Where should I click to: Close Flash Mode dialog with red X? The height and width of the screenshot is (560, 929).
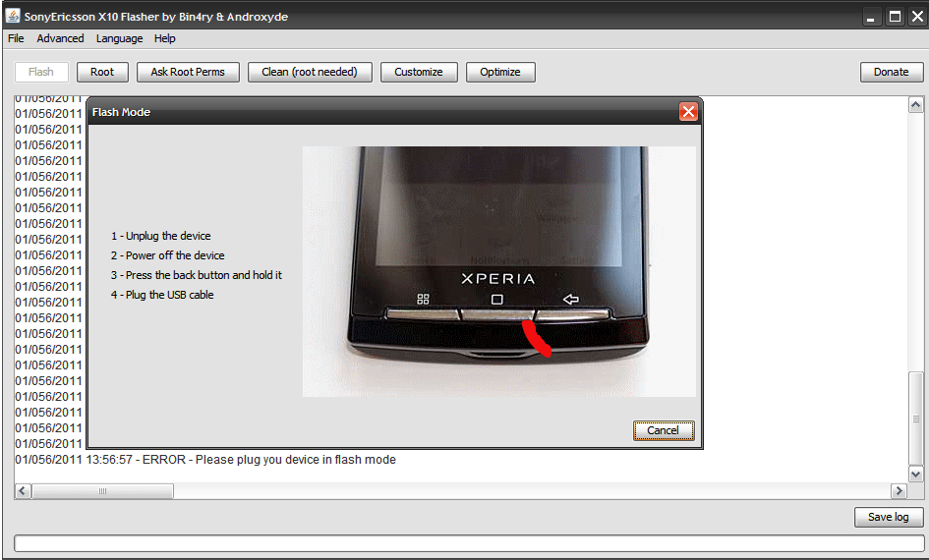point(688,111)
